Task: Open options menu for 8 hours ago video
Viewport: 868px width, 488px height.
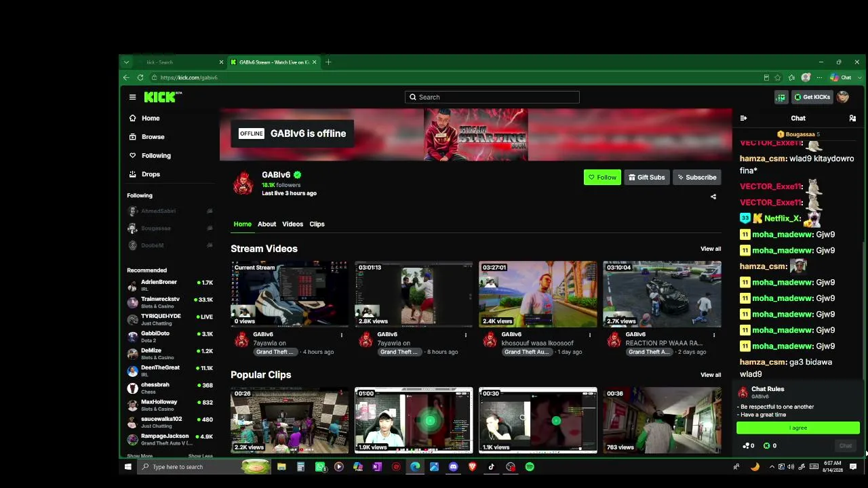Action: 466,335
